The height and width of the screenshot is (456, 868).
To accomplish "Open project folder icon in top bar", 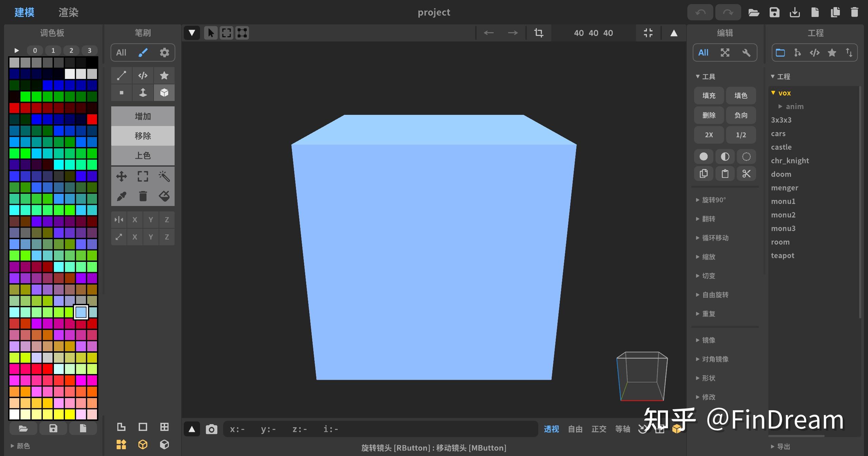I will 754,13.
